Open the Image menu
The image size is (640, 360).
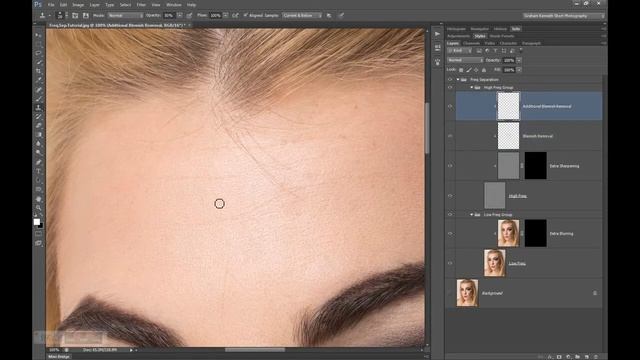pyautogui.click(x=78, y=5)
